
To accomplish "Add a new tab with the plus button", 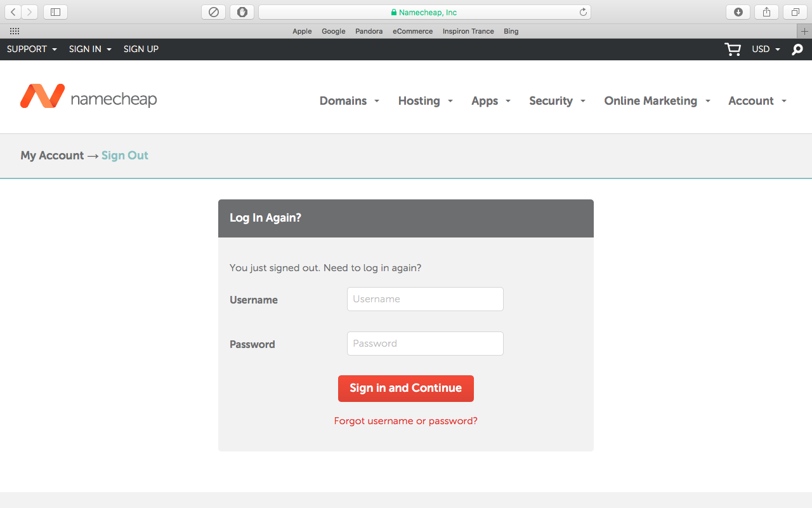I will tap(804, 31).
